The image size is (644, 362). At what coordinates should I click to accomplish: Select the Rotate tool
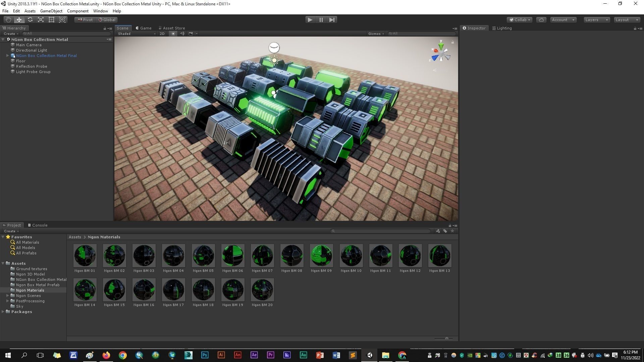coord(30,20)
